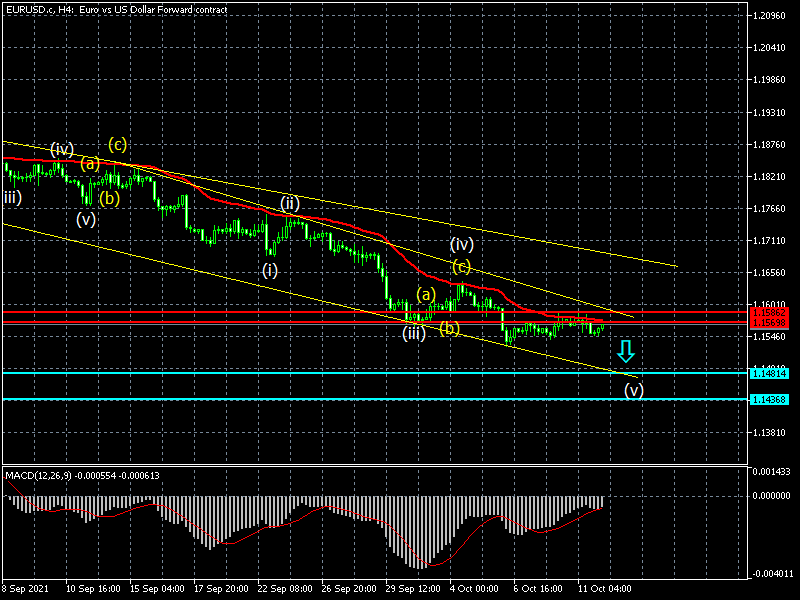Click the red 1.15698 price tag

pos(775,323)
